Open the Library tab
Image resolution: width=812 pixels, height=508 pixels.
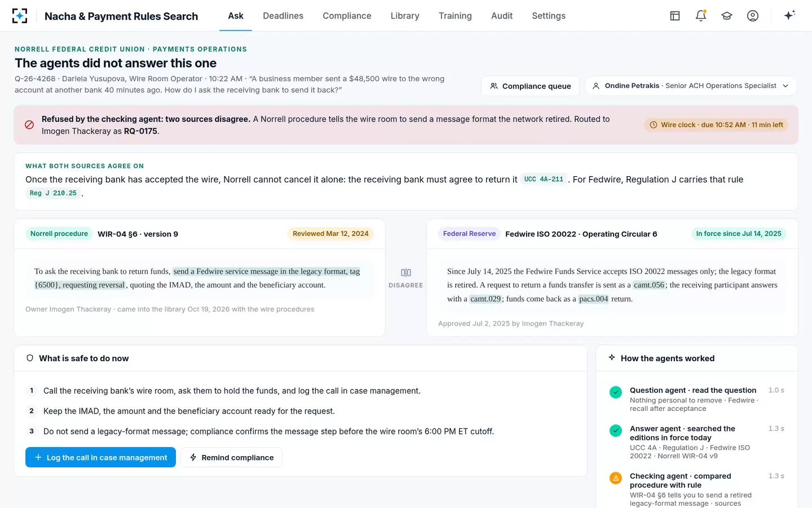coord(405,16)
